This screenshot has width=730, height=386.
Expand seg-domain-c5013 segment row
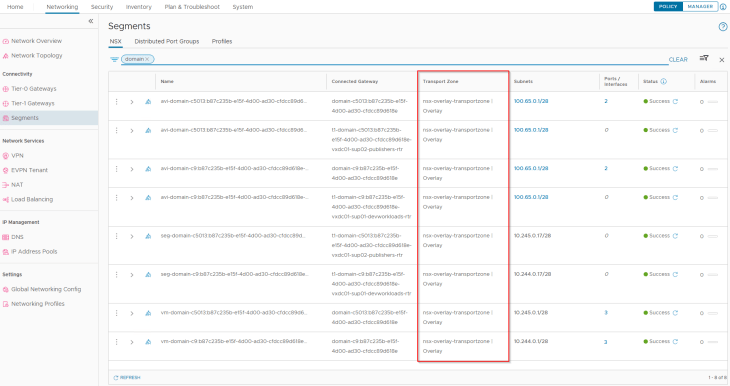click(x=132, y=237)
